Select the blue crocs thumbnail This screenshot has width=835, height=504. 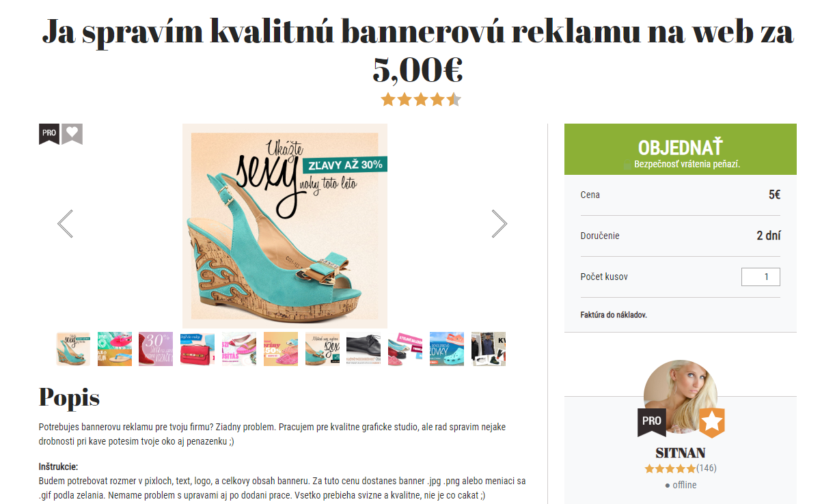pos(447,349)
